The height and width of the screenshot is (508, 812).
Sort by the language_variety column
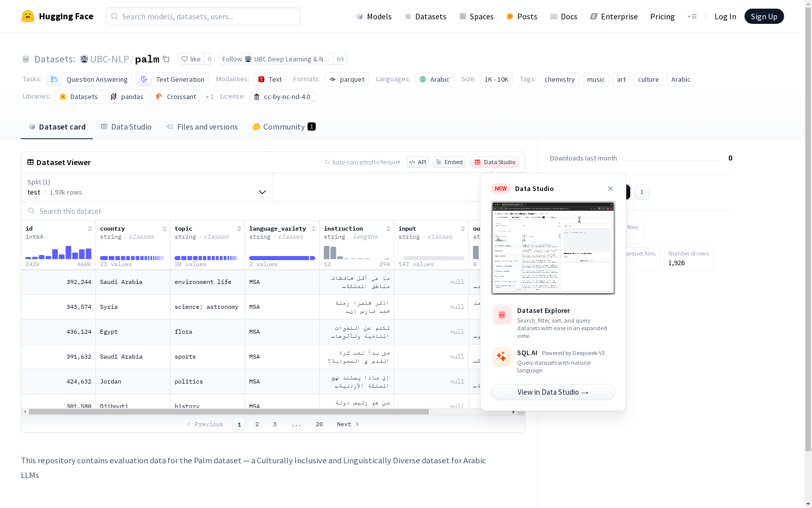pyautogui.click(x=314, y=229)
